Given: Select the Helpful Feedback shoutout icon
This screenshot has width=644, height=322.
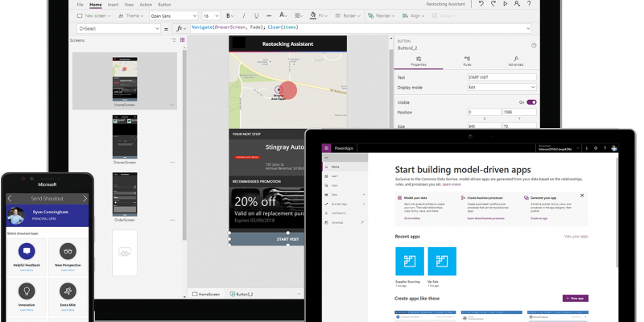Looking at the screenshot, I should (x=27, y=251).
